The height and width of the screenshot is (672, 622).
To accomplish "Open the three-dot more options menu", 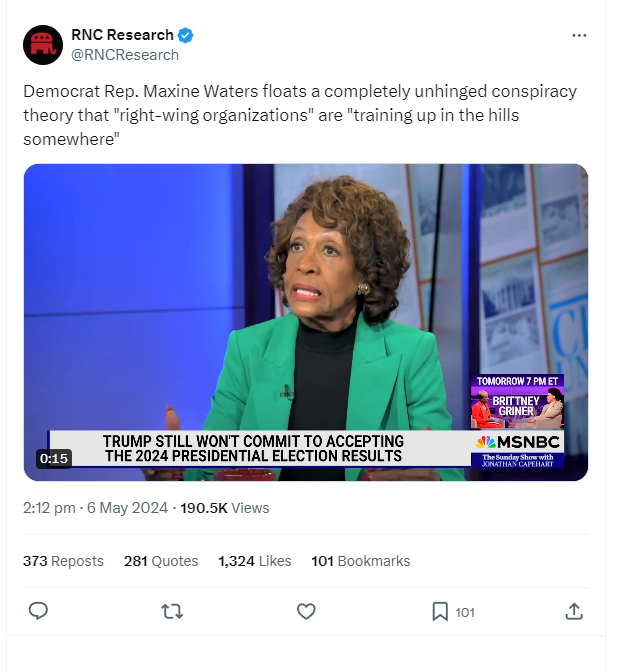I will [579, 35].
